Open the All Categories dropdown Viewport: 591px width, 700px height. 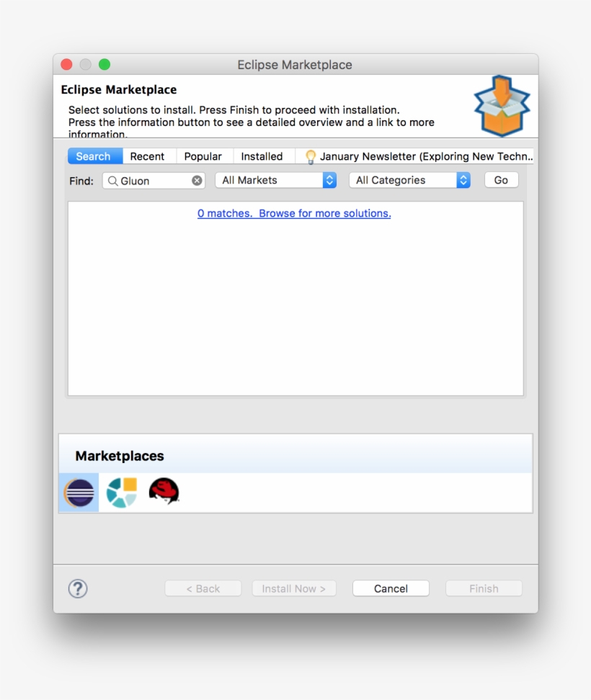409,180
